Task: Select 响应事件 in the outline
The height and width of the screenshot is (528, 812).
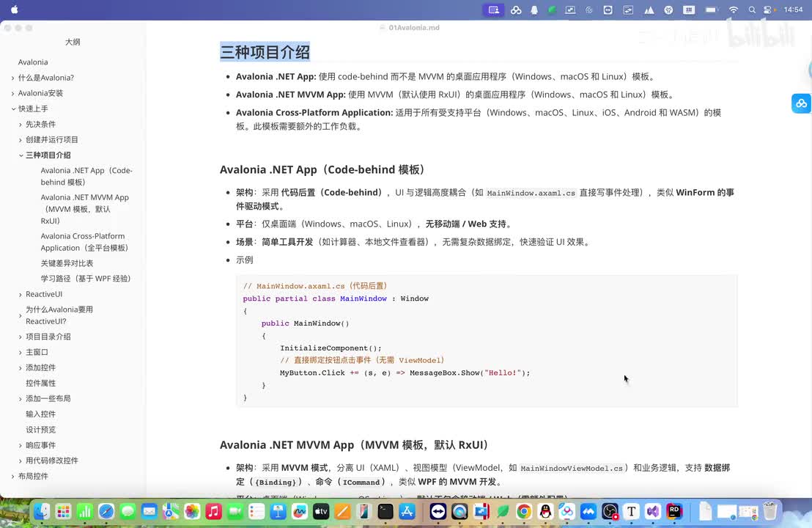Action: pos(40,445)
